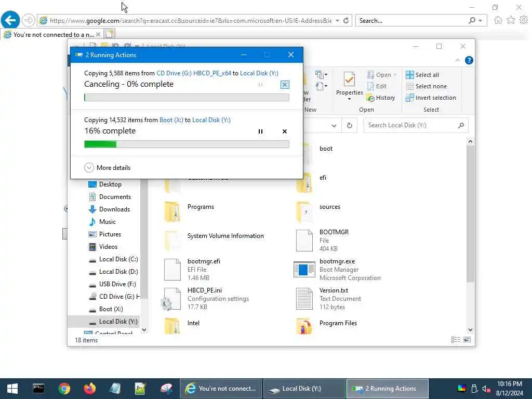Refresh the Explorer folder view
The height and width of the screenshot is (399, 532).
pyautogui.click(x=350, y=126)
